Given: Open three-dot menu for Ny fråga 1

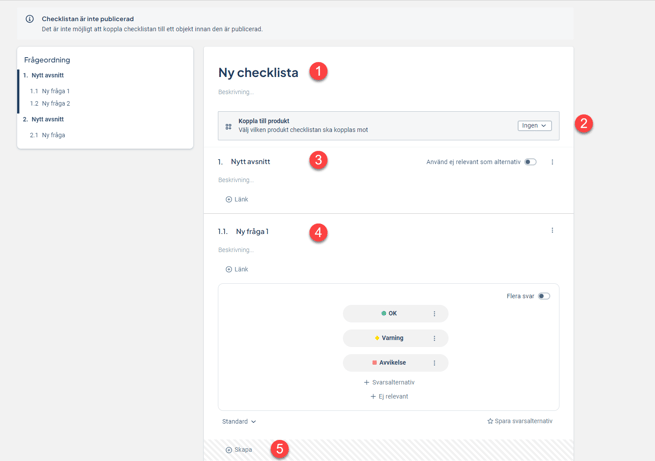Looking at the screenshot, I should pyautogui.click(x=552, y=231).
